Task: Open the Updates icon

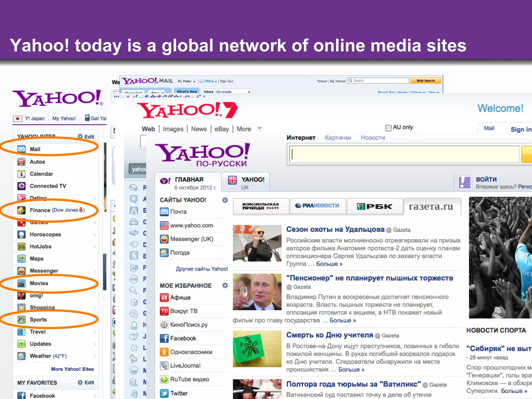Action: pyautogui.click(x=22, y=344)
